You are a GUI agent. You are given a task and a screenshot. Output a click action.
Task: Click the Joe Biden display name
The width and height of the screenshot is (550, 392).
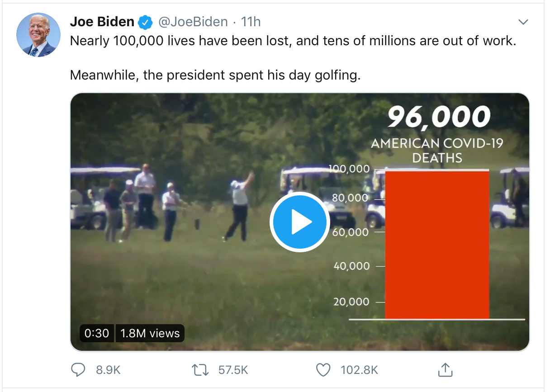click(x=102, y=22)
